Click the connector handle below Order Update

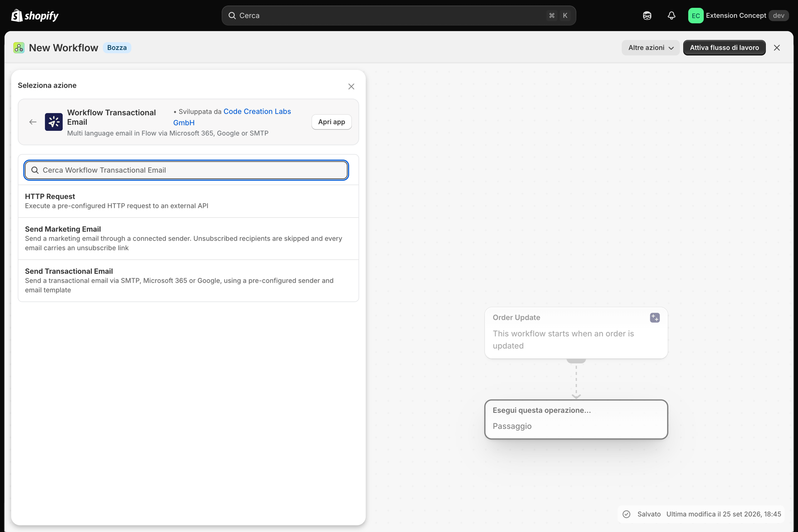click(x=576, y=360)
